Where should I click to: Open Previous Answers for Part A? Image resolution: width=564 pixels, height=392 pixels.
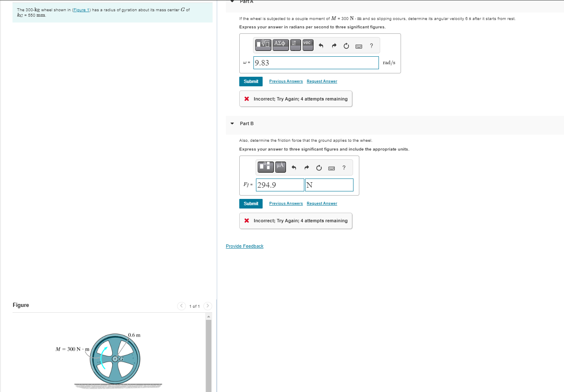(x=286, y=81)
